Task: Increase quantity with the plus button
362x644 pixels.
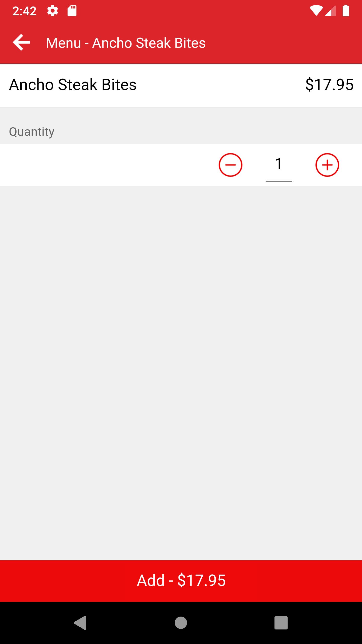Action: coord(327,165)
